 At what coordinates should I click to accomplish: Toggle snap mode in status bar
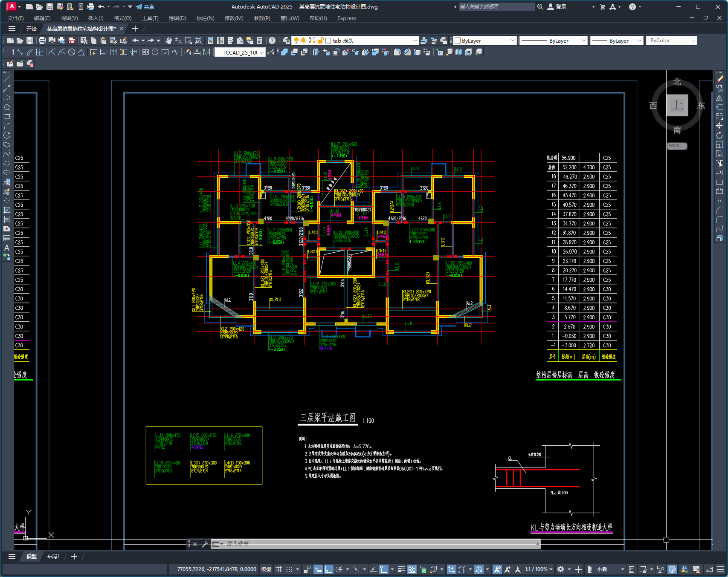[x=289, y=569]
